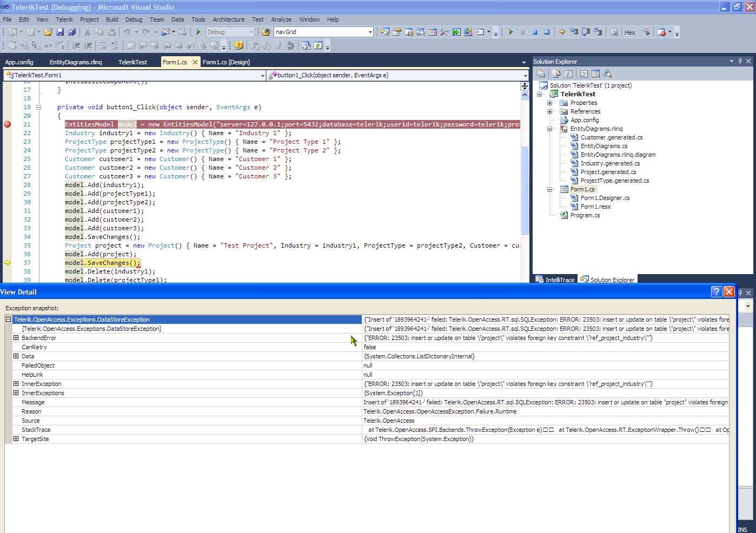The height and width of the screenshot is (533, 756).
Task: Select Program.cs in Solution Explorer
Action: [x=585, y=215]
